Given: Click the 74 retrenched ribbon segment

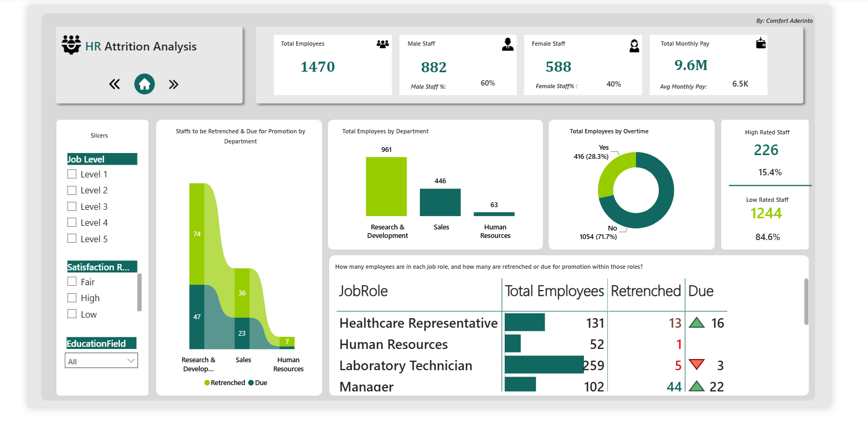Looking at the screenshot, I should point(197,234).
